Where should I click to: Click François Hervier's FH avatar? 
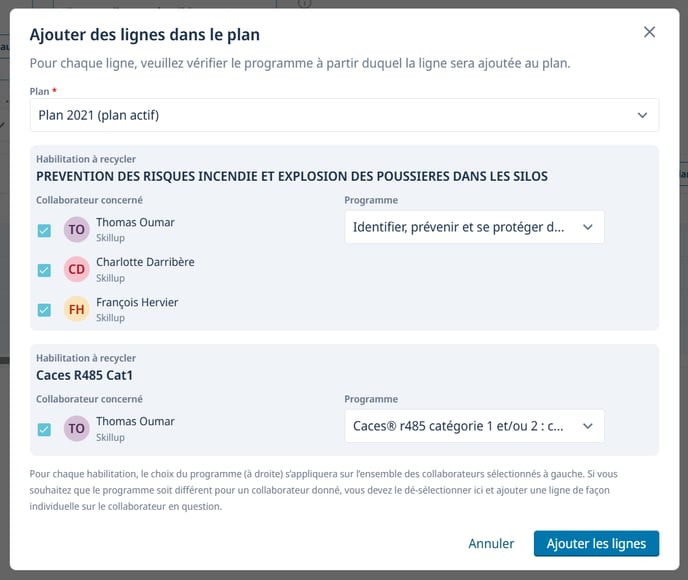pyautogui.click(x=77, y=310)
